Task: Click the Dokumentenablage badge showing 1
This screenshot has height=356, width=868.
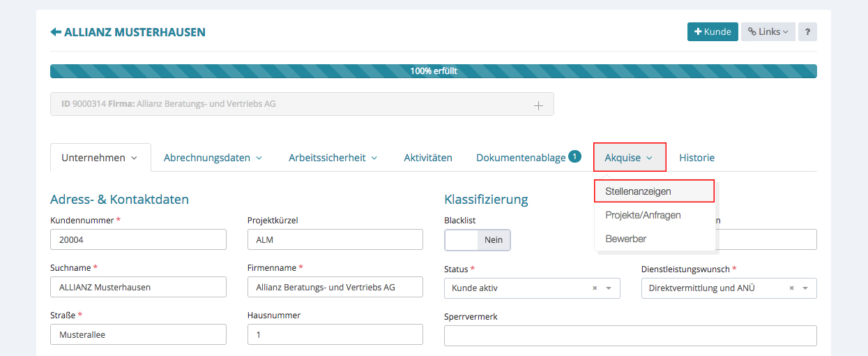Action: coord(574,156)
